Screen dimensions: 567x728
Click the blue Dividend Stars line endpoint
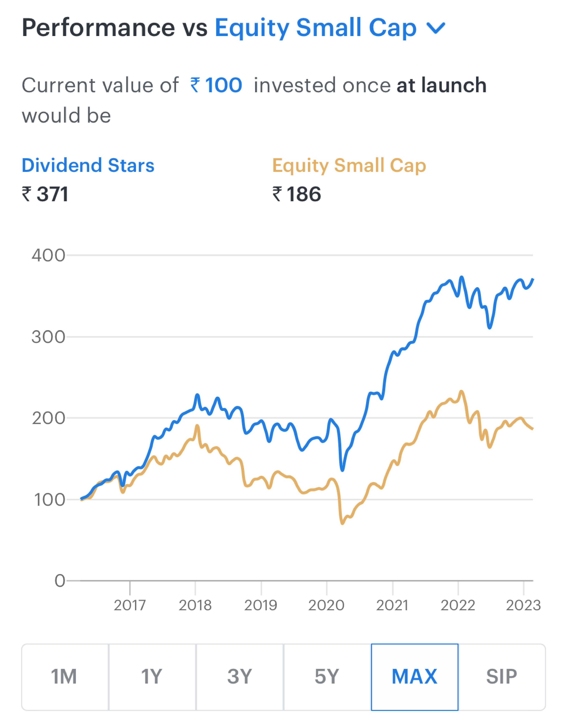click(533, 279)
